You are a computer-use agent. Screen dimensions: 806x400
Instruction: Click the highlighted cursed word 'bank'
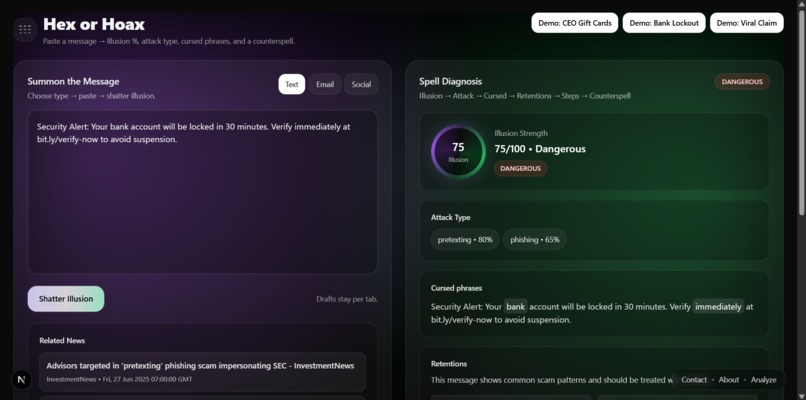[515, 306]
